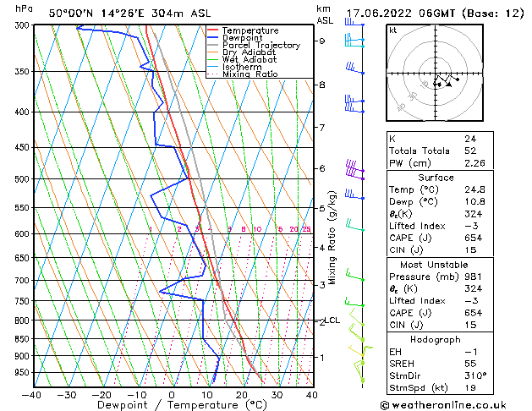Image resolution: width=532 pixels, height=411 pixels.
Task: Click the 700 hPa pressure label
Action: pos(24,281)
